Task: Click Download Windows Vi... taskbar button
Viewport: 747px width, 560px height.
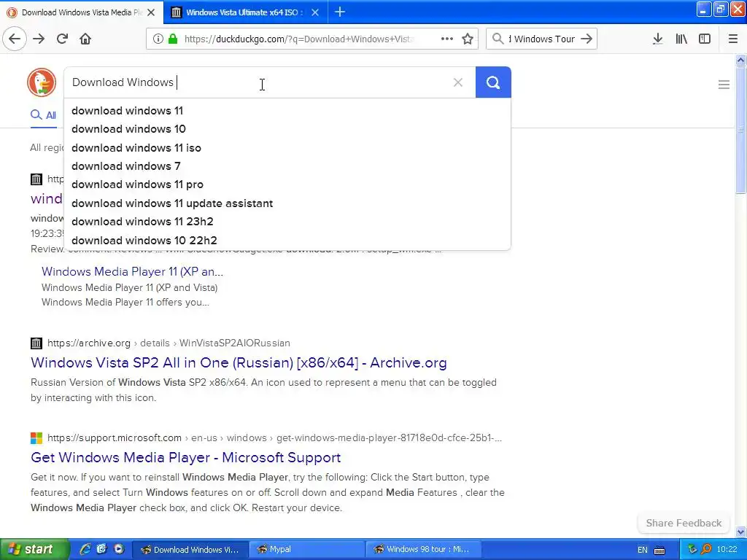Action: coord(189,550)
